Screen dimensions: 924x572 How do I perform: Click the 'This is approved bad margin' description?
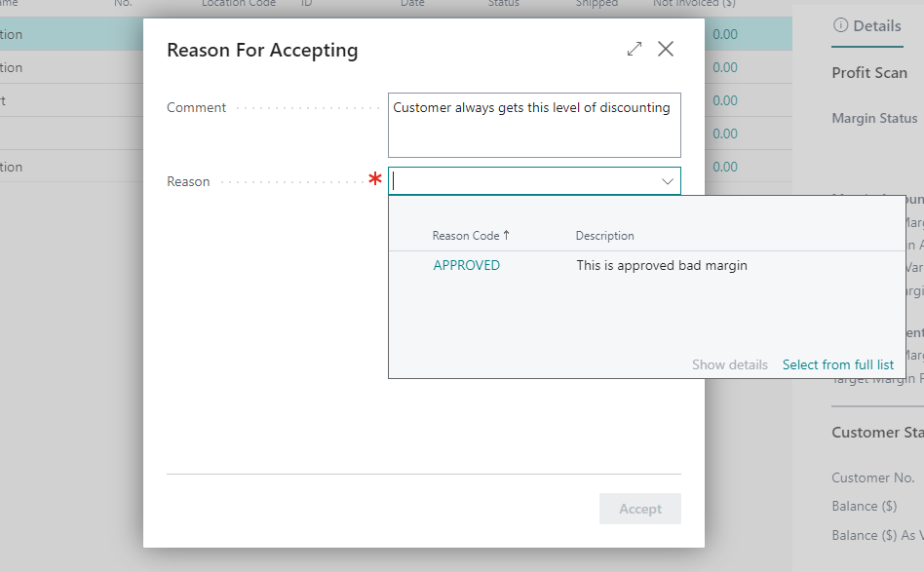(661, 265)
